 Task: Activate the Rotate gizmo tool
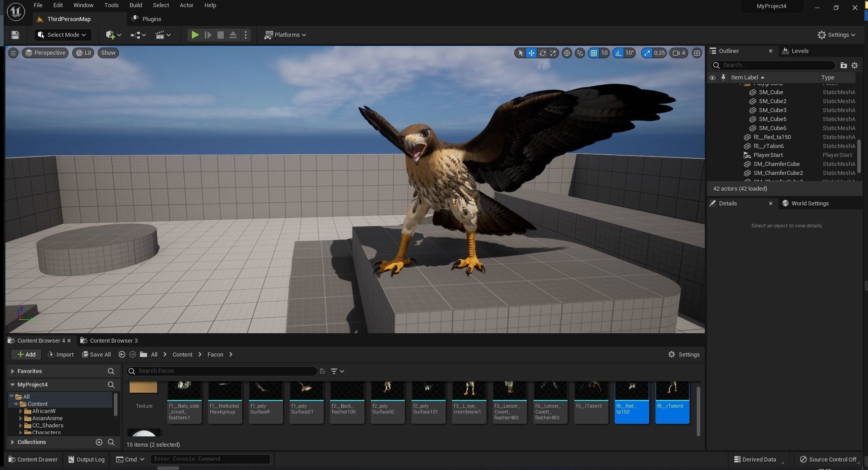(542, 53)
